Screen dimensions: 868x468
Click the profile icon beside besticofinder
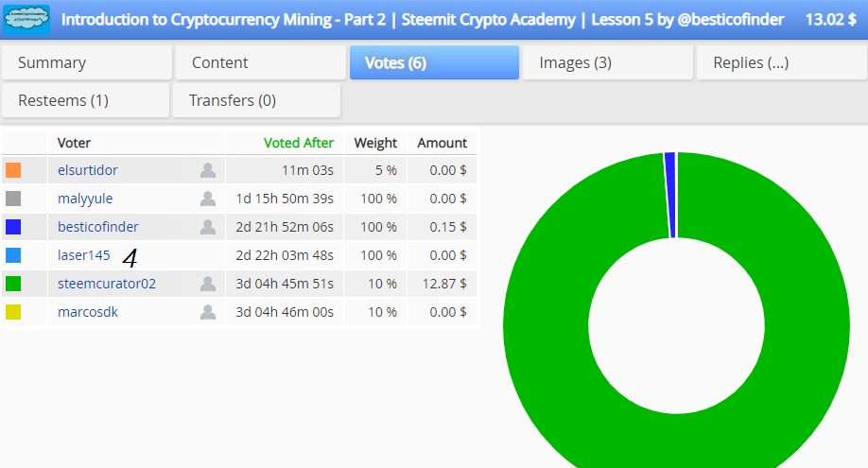[208, 227]
